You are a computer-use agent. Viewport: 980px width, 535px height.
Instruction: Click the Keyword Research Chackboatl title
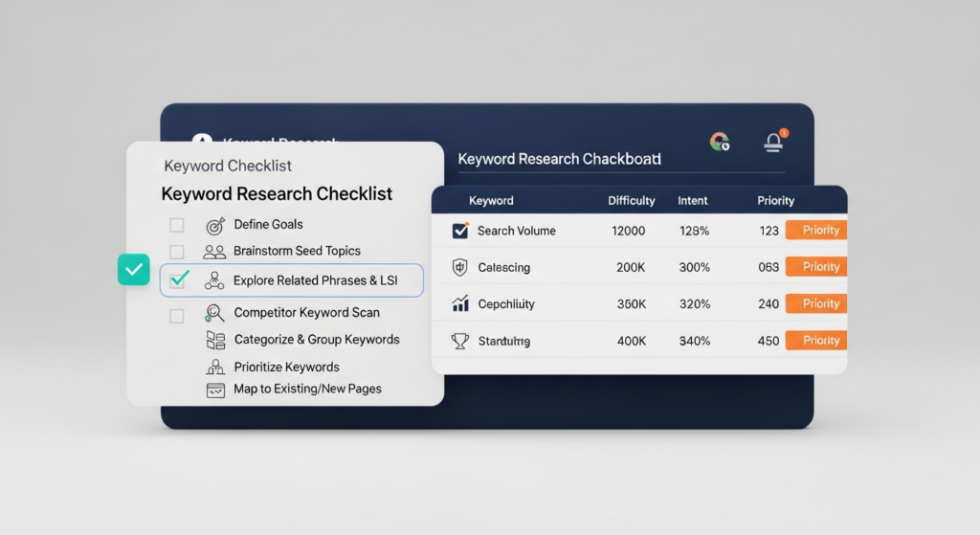pos(559,159)
